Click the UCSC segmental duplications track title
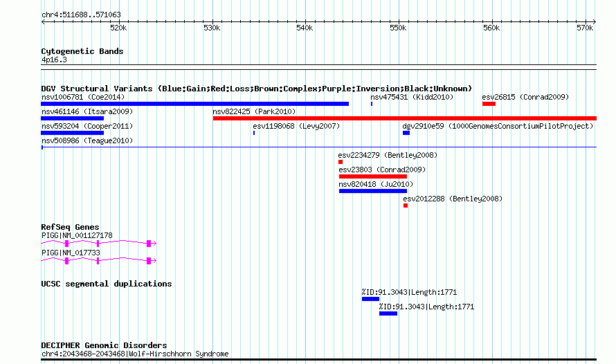Viewport: 616px width, 364px height. (x=107, y=284)
